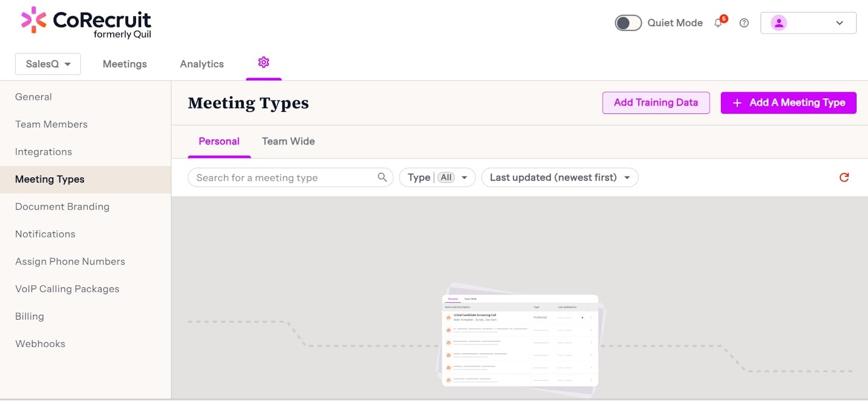
Task: Open Last updated sort dropdown
Action: click(x=560, y=177)
